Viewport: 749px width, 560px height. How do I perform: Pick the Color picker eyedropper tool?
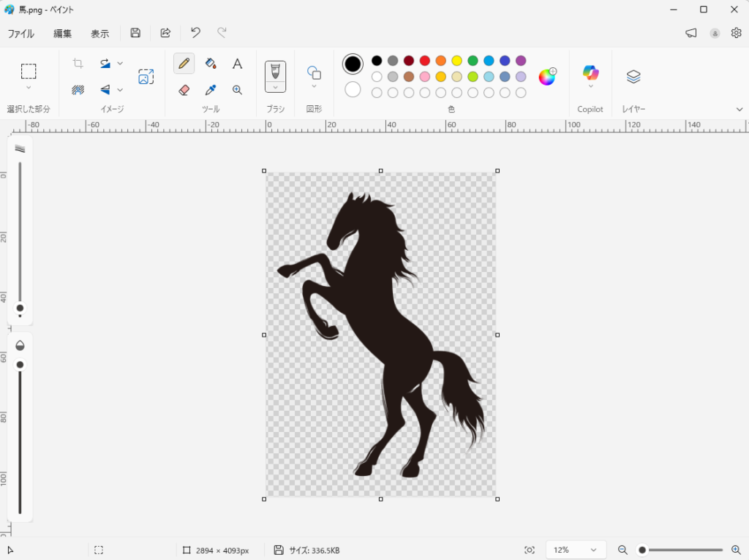coord(211,90)
